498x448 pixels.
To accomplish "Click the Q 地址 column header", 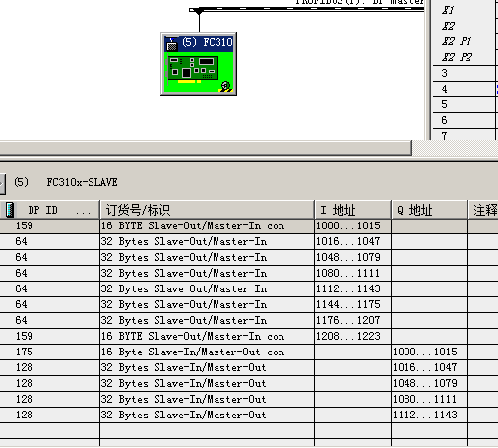I will pyautogui.click(x=429, y=210).
